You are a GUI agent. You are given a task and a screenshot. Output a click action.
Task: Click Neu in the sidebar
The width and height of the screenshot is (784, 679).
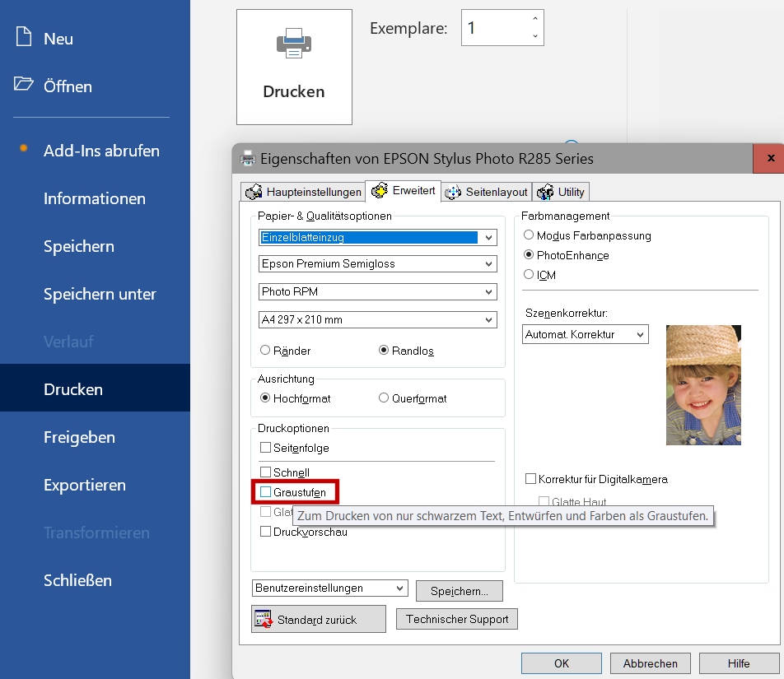pyautogui.click(x=58, y=39)
